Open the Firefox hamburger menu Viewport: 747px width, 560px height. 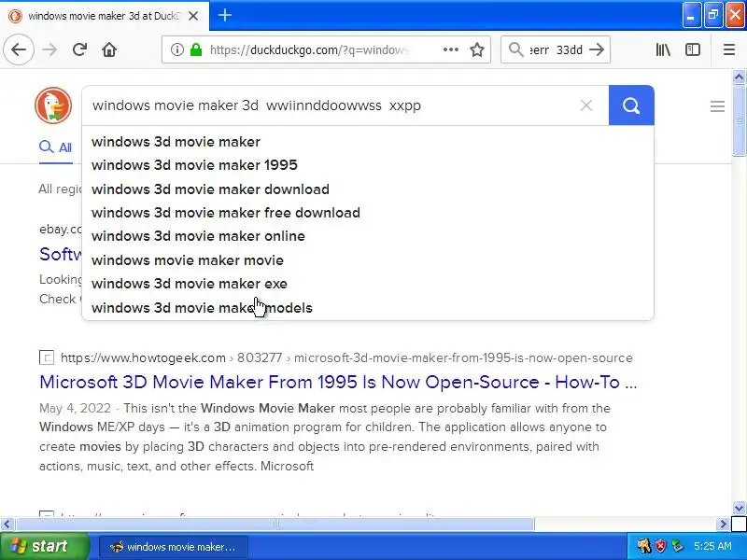click(x=729, y=49)
